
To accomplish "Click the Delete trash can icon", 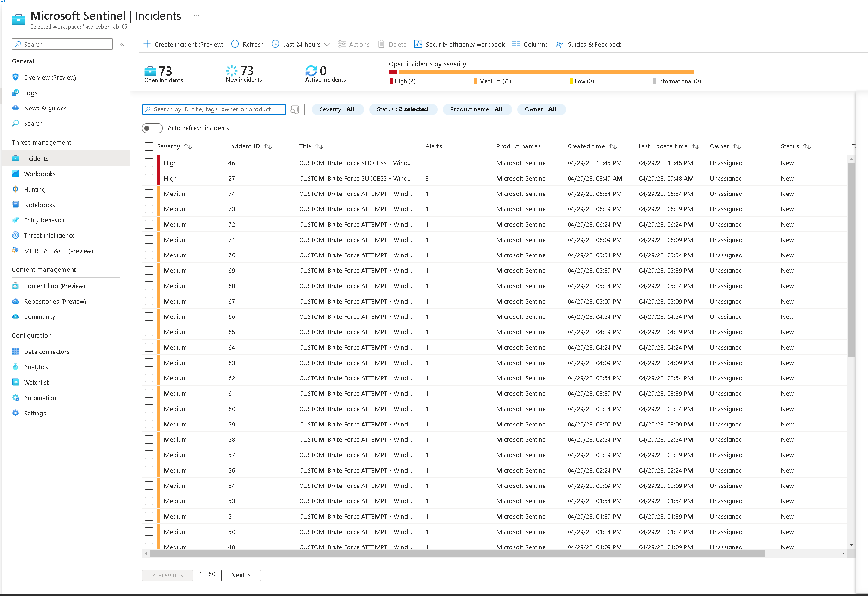I will click(x=381, y=44).
